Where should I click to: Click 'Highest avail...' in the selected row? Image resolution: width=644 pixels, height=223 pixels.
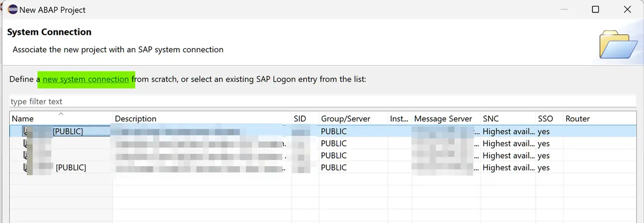[x=509, y=131]
